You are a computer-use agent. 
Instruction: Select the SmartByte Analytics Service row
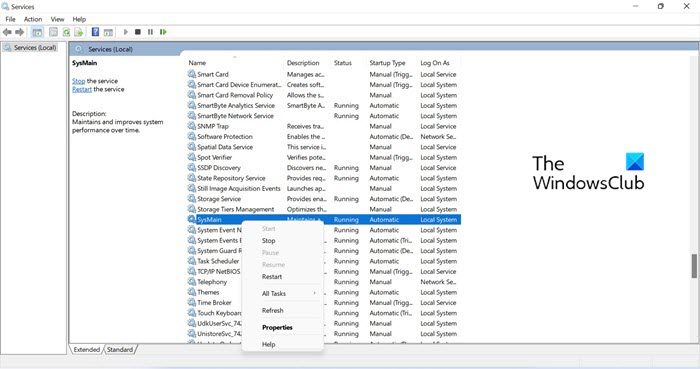point(324,105)
